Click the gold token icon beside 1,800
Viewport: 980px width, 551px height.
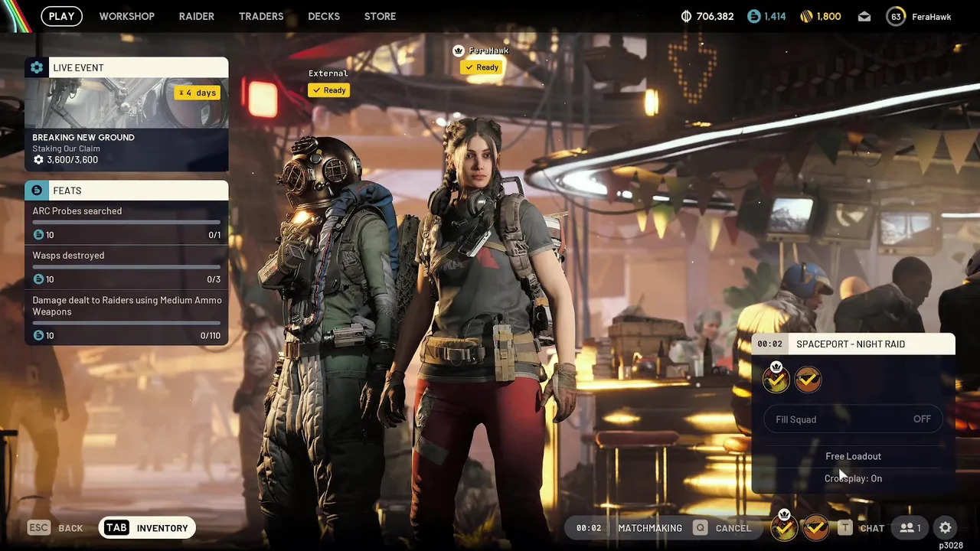pos(806,16)
